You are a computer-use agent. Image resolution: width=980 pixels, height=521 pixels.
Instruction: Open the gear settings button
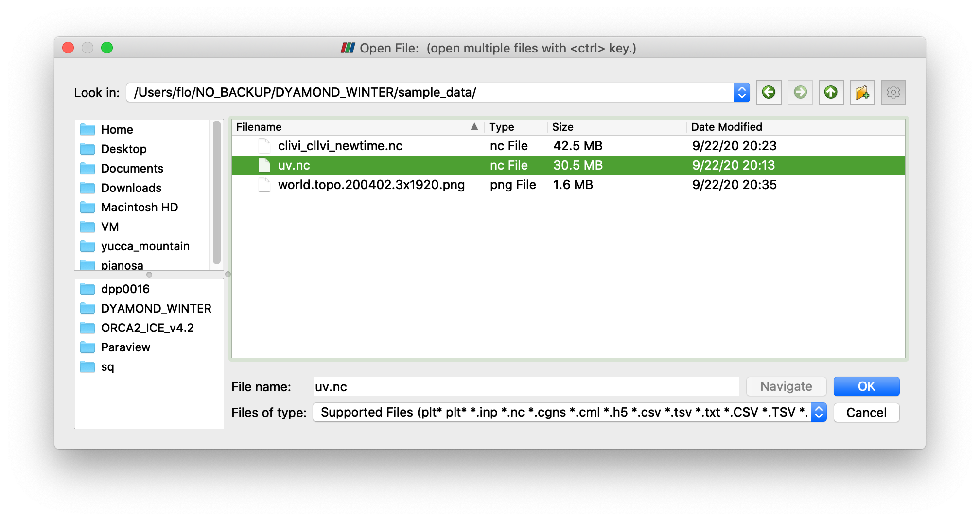(893, 92)
